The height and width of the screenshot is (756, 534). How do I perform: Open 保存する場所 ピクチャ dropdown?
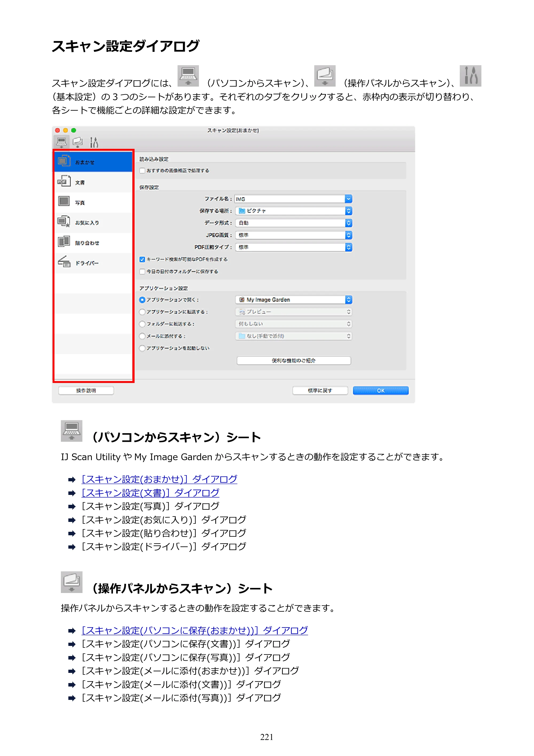pos(293,211)
